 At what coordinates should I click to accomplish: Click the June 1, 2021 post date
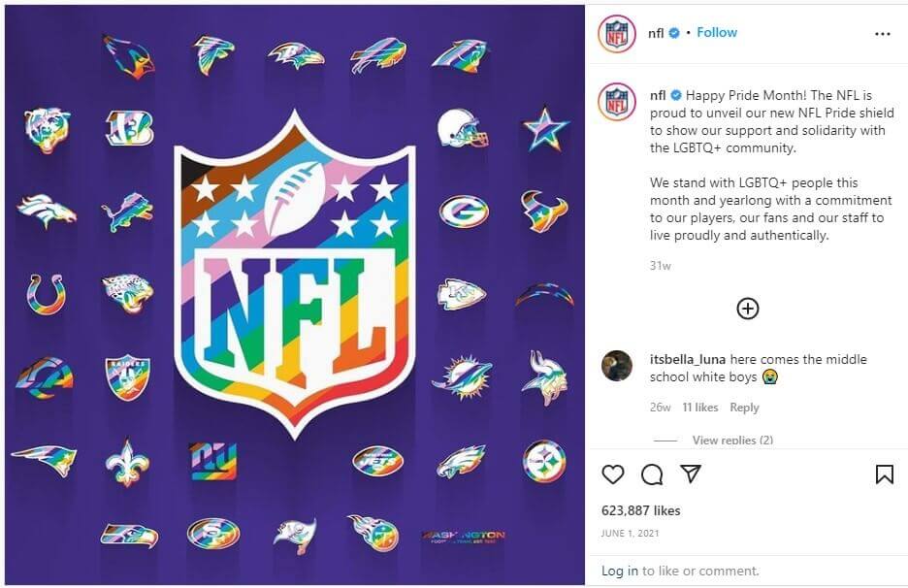[629, 532]
